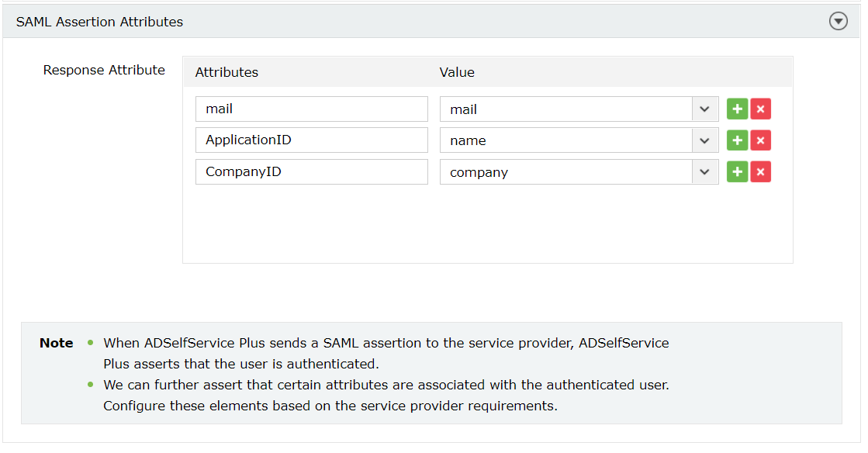Click the red x icon on the last row
868x453 pixels.
[761, 171]
